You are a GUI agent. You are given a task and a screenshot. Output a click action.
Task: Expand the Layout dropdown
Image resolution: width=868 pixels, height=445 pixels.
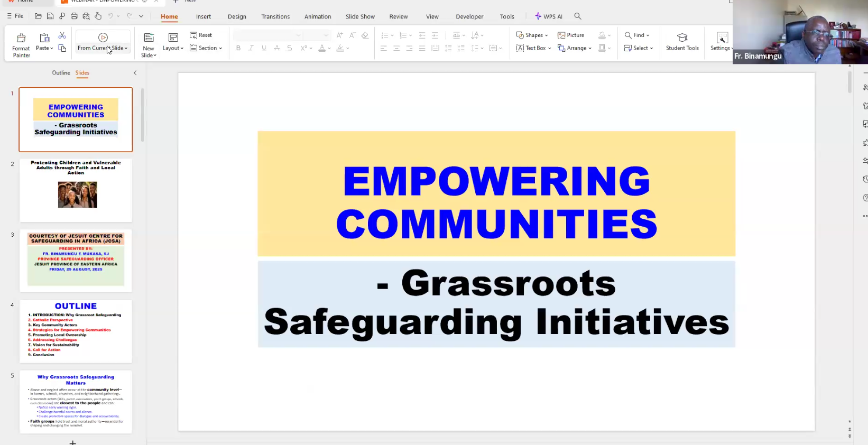coord(173,48)
